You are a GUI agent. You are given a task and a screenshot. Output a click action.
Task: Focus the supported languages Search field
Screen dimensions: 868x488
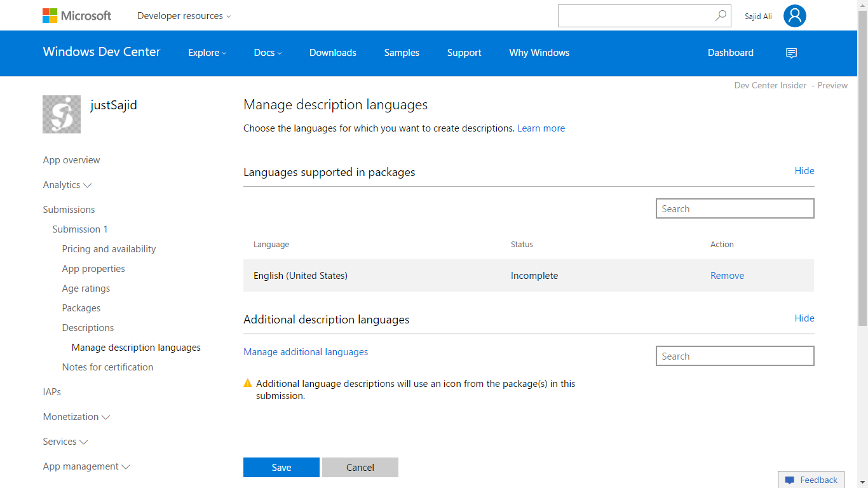tap(735, 208)
